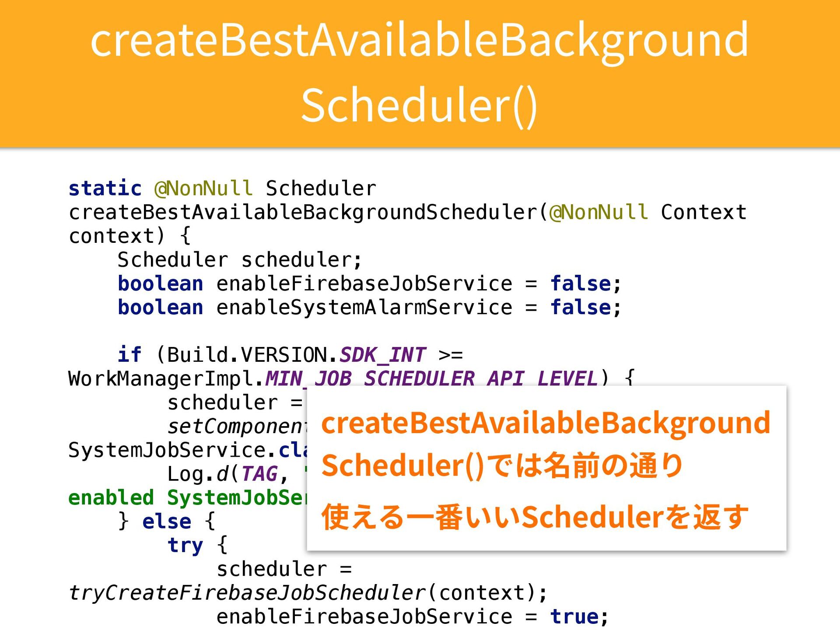Click enableSystemAlarmService variable declaration
The image size is (840, 630).
[364, 307]
